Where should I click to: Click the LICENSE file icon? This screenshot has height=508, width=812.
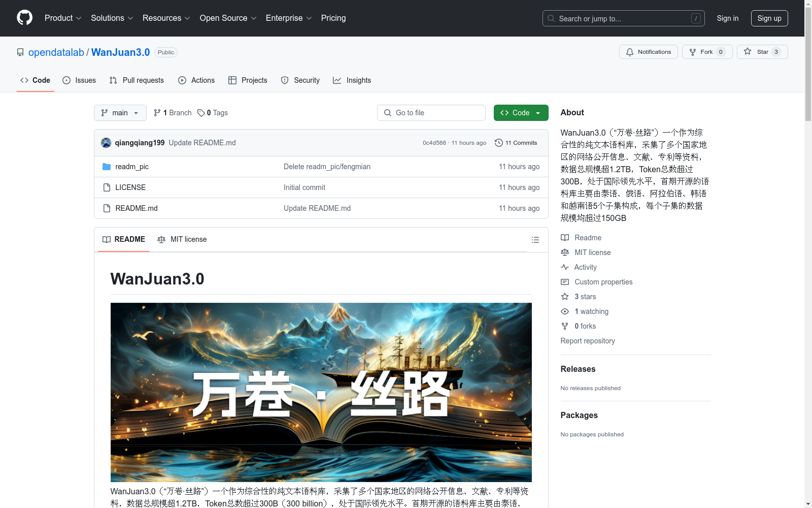[x=107, y=187]
